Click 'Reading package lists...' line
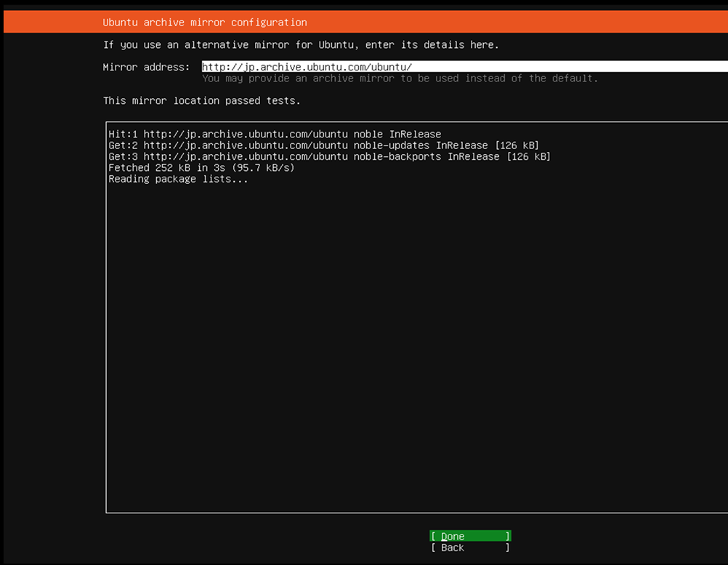This screenshot has width=728, height=565. 178,180
